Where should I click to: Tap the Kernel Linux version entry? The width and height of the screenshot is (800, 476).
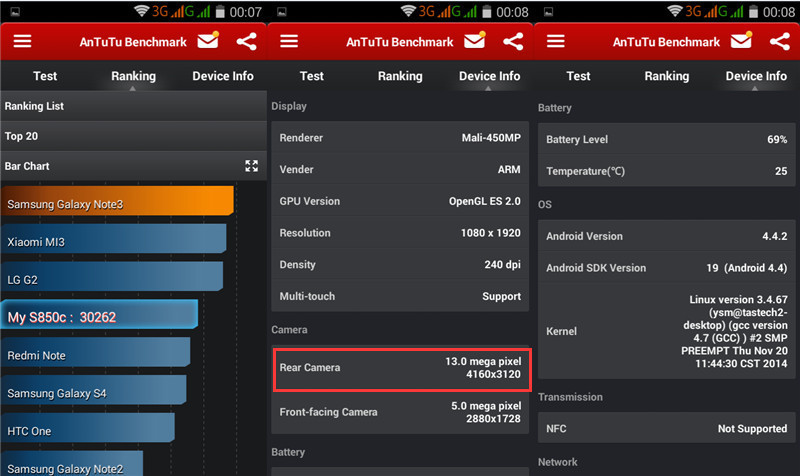point(666,332)
